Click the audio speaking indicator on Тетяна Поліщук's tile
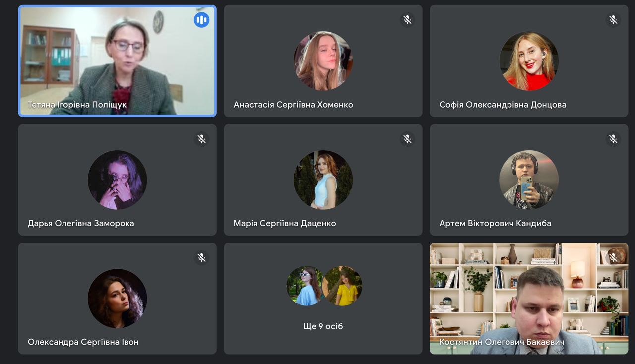Image resolution: width=635 pixels, height=364 pixels. [201, 20]
